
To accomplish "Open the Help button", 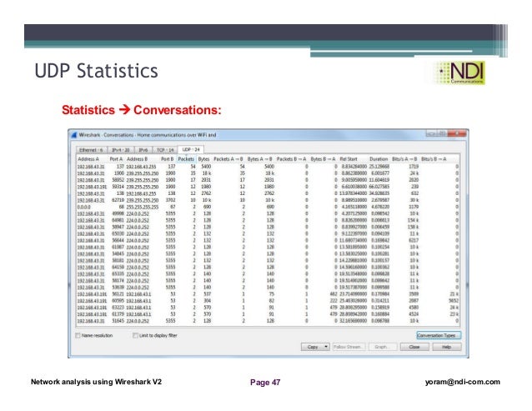I will click(x=446, y=347).
